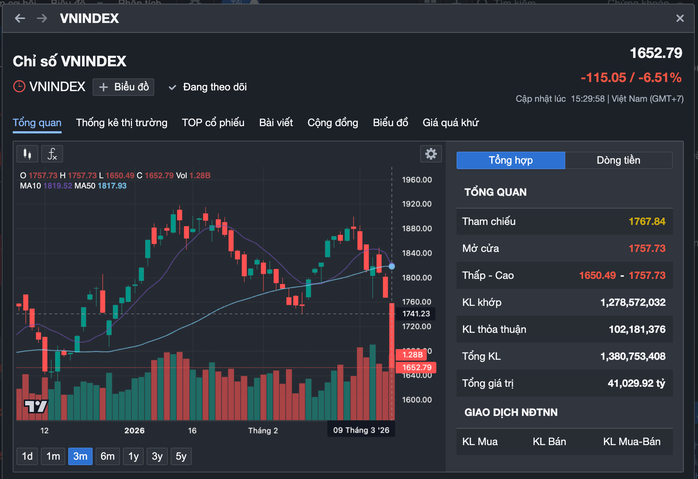698x479 pixels.
Task: Choose the 1y chart range
Action: click(133, 457)
